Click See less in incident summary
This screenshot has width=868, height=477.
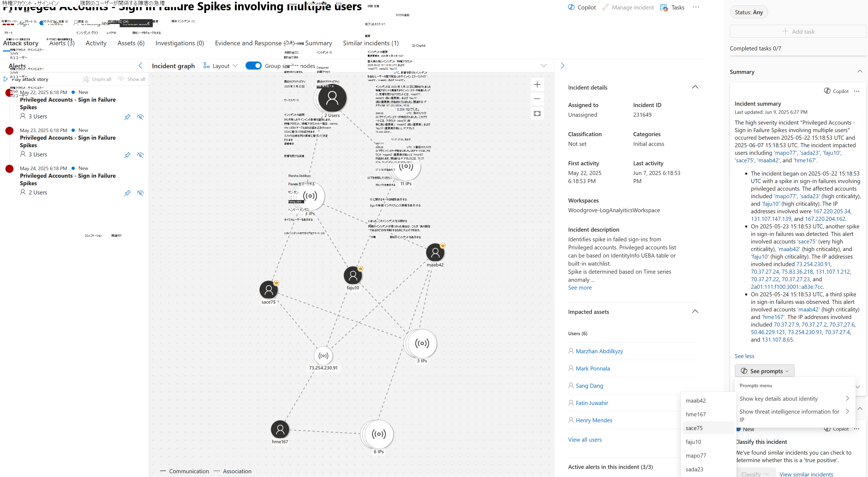click(x=744, y=356)
